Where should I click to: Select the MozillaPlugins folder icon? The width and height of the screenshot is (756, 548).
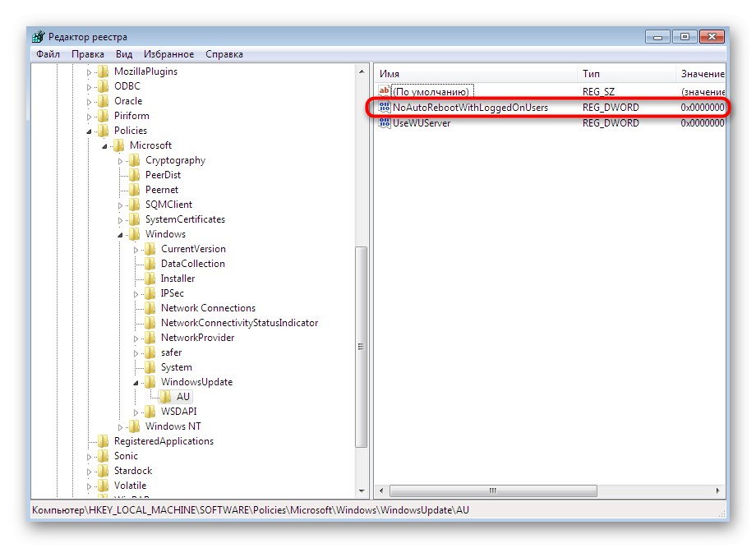(x=104, y=71)
